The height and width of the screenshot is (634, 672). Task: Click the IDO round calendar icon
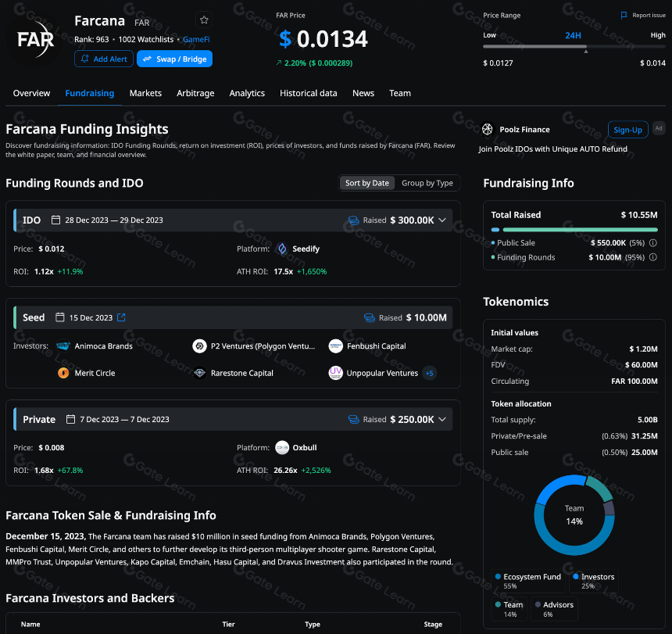pos(55,220)
